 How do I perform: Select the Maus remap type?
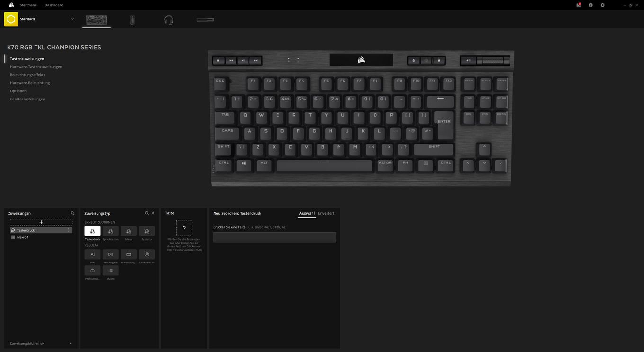pos(129,231)
